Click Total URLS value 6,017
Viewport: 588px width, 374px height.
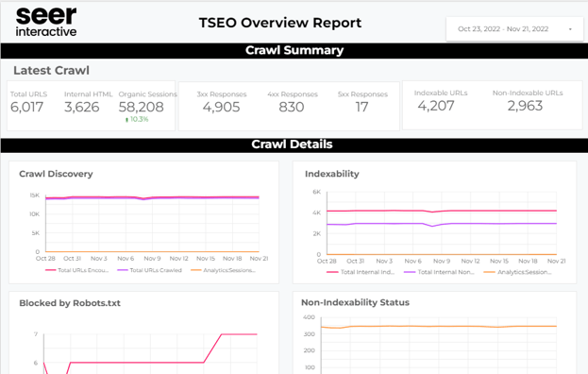(x=26, y=108)
